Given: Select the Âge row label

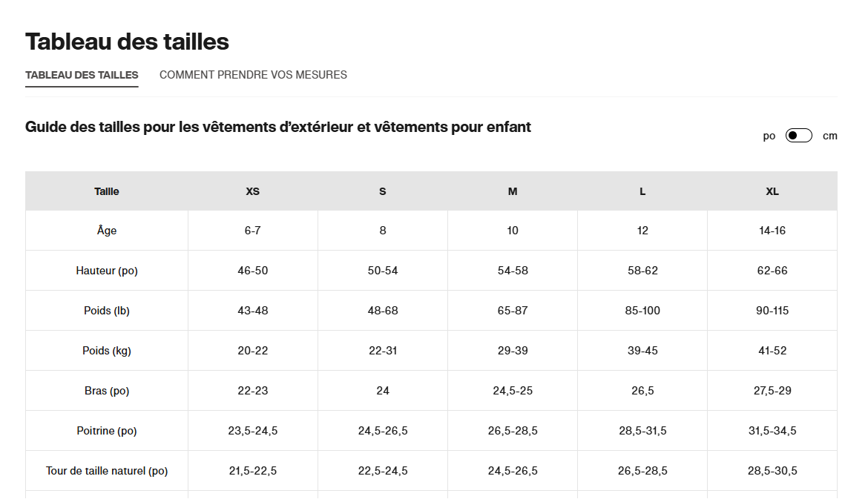Looking at the screenshot, I should point(107,231).
